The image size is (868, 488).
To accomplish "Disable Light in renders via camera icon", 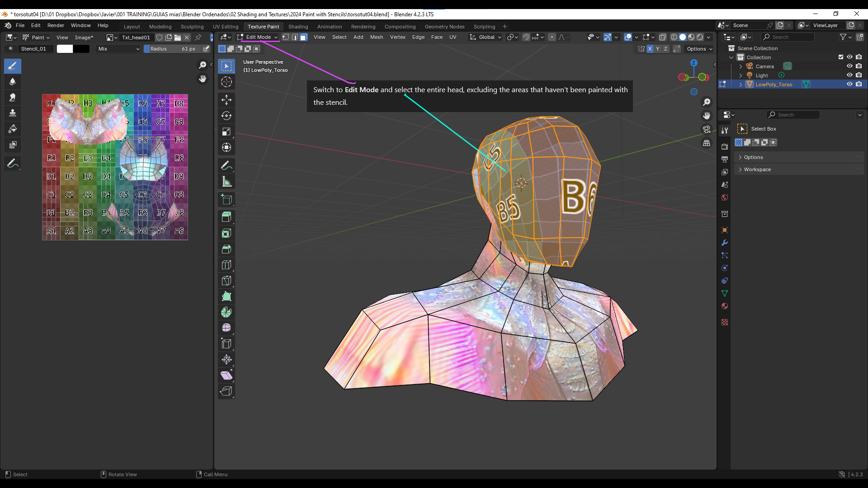I will point(859,75).
